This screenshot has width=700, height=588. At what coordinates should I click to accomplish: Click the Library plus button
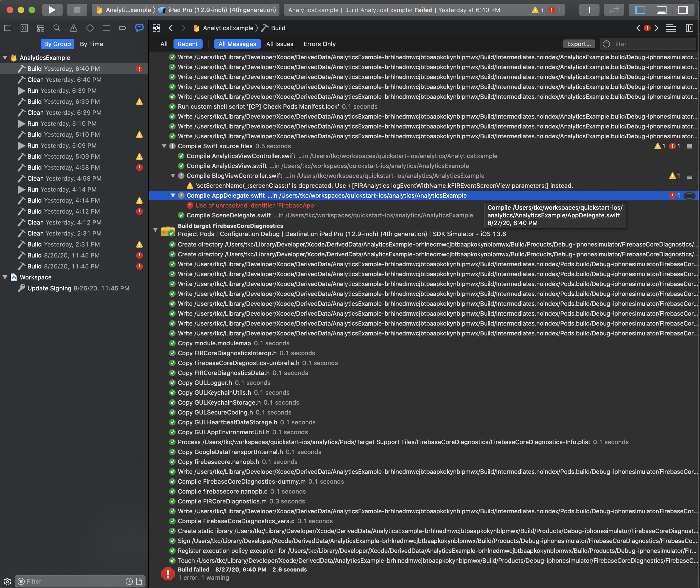[589, 10]
